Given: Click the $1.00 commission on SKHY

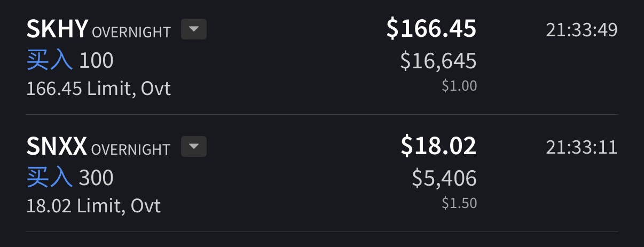Looking at the screenshot, I should [459, 86].
